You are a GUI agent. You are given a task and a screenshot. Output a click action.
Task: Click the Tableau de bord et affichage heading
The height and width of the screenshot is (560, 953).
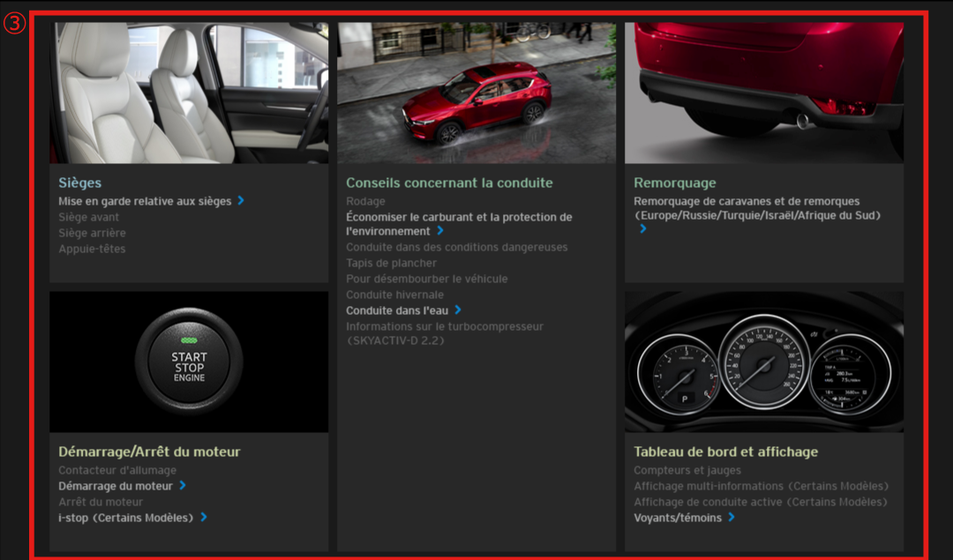(x=725, y=452)
